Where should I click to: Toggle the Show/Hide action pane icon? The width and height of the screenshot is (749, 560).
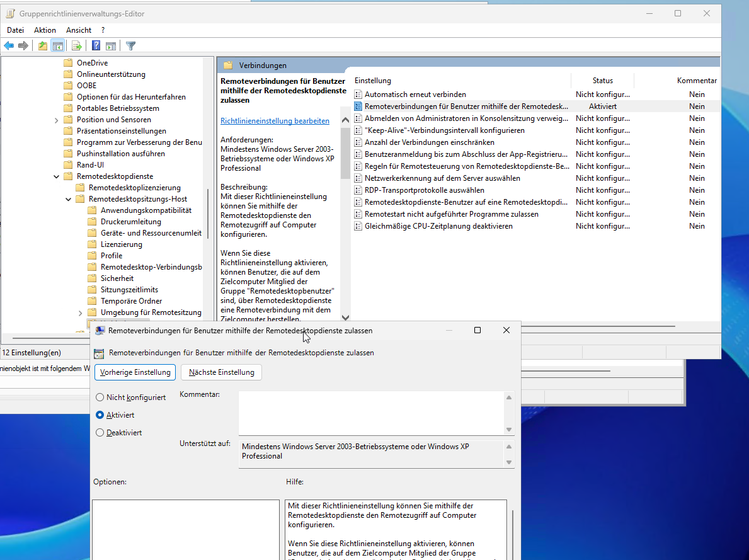pyautogui.click(x=111, y=45)
